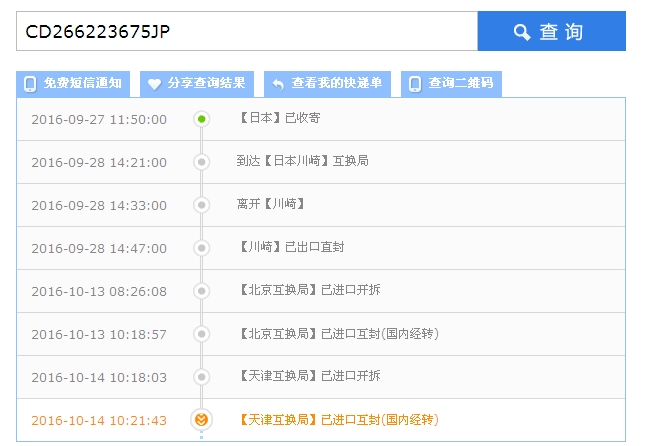Select orange text 【天津互换局】已进口互封(国内经转)
Image resolution: width=646 pixels, height=446 pixels.
(338, 420)
